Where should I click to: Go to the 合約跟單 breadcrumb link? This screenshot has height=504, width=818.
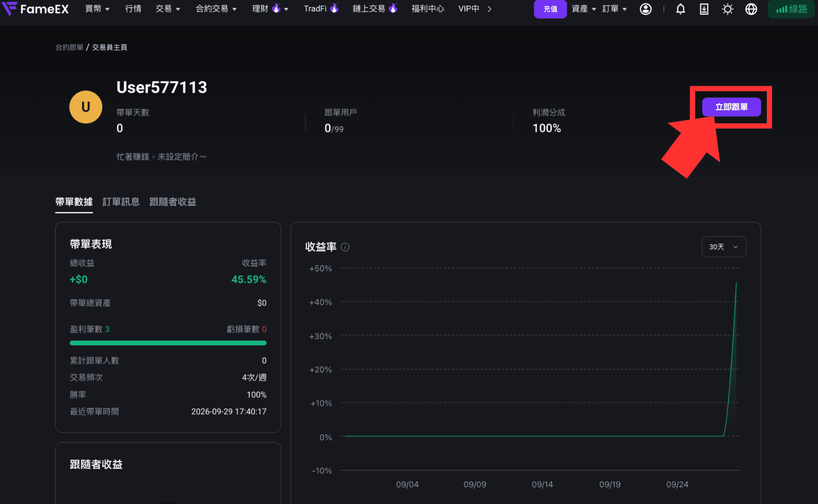69,47
